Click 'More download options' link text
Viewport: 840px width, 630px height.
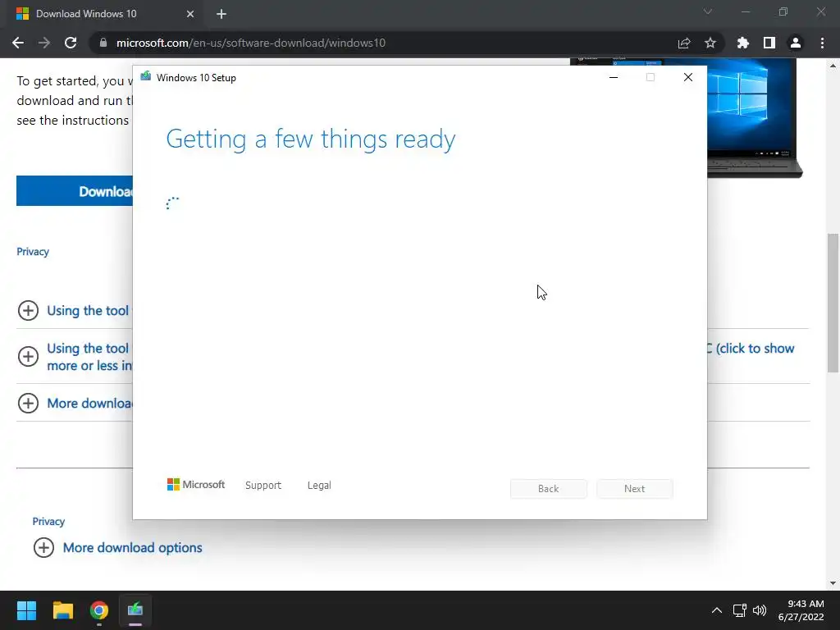[132, 547]
